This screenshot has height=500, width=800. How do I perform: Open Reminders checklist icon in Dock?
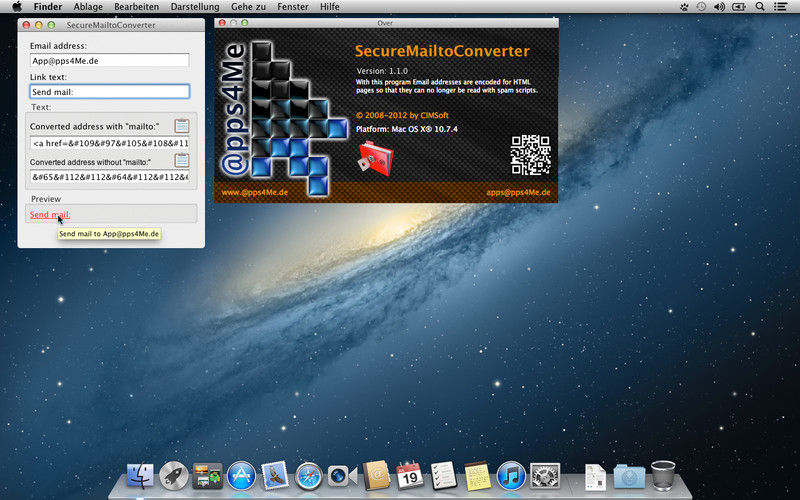click(x=443, y=476)
